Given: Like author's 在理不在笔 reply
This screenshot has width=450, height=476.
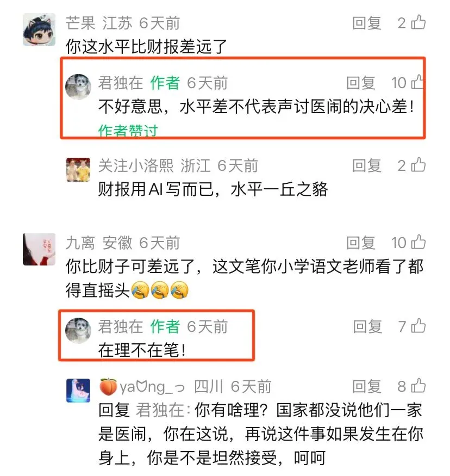Looking at the screenshot, I should coord(418,326).
